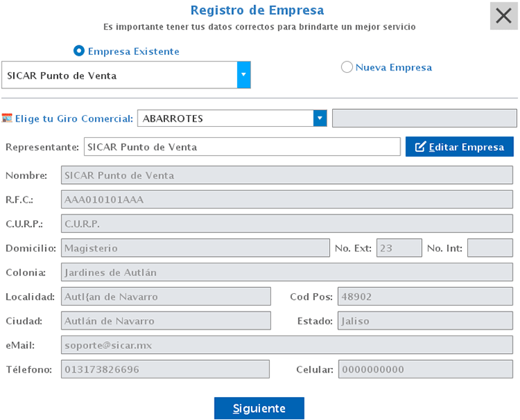Click the empty No. Int field
The image size is (520, 420).
490,248
